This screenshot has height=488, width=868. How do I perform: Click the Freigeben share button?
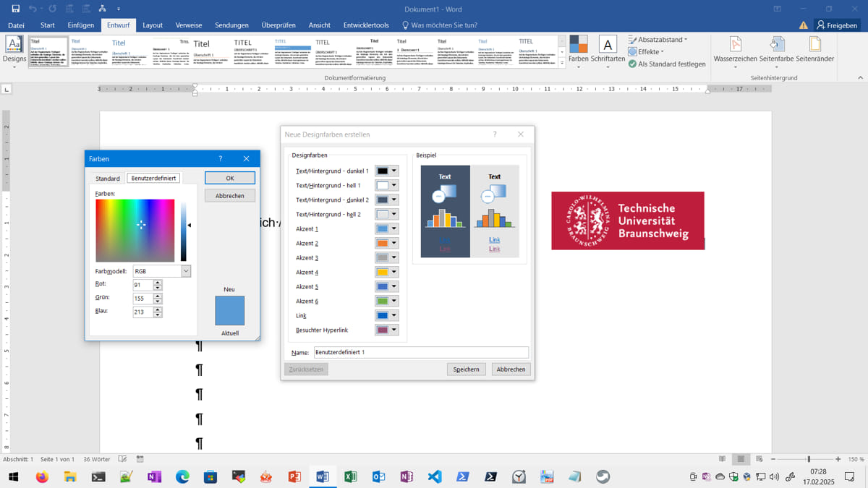pos(838,25)
